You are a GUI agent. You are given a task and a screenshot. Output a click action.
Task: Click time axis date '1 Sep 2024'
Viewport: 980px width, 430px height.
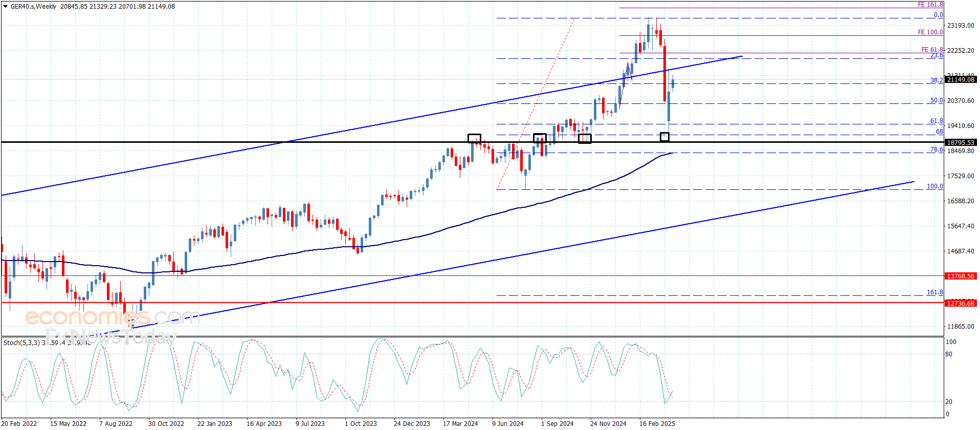tap(558, 423)
